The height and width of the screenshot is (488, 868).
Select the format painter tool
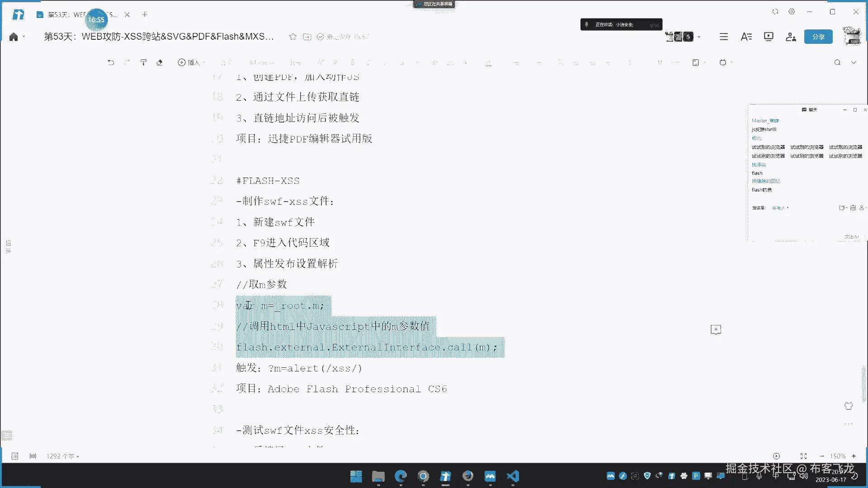143,62
